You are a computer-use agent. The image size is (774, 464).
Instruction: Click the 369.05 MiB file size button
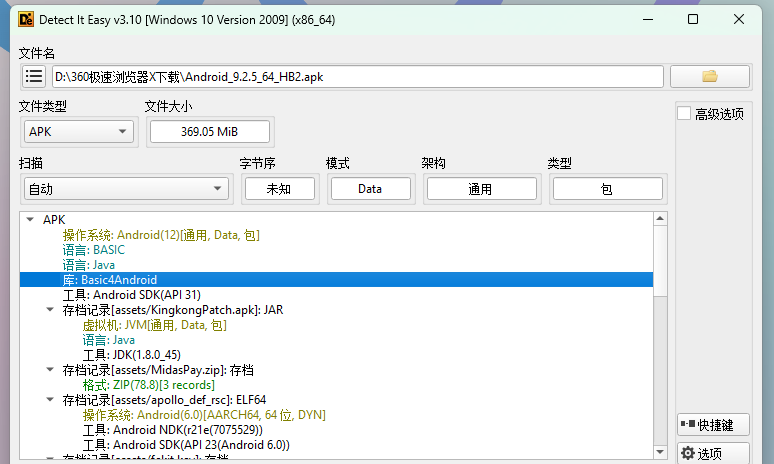click(x=210, y=132)
